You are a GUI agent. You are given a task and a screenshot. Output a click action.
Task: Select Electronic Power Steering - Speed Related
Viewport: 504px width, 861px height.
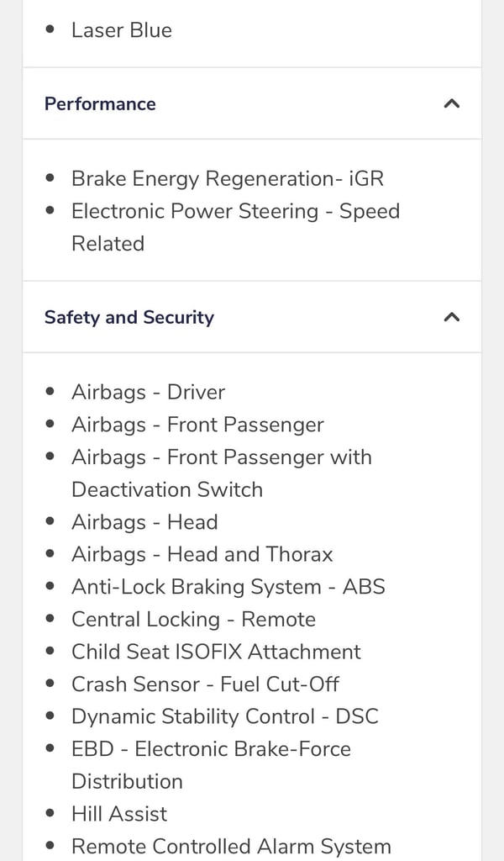click(236, 227)
